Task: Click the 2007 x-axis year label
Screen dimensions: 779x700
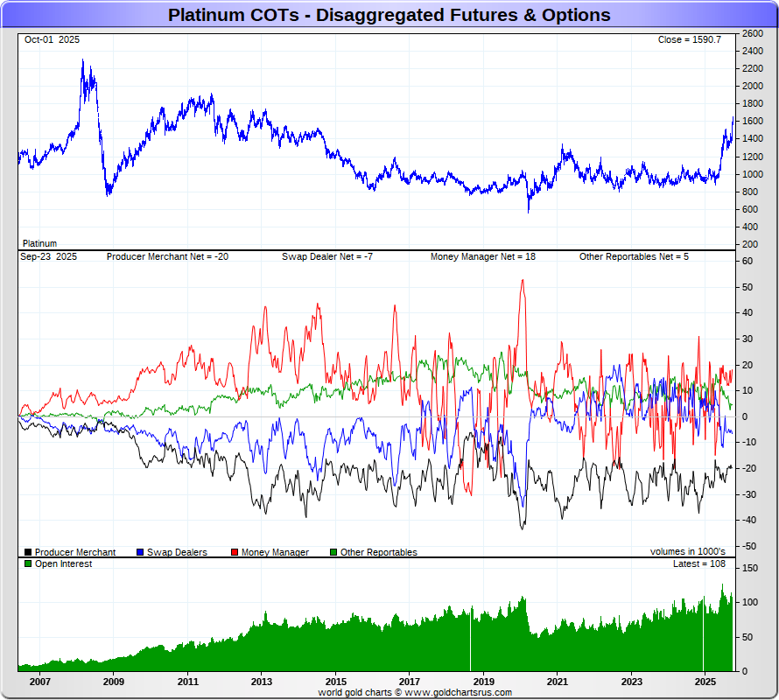Action: (x=39, y=682)
